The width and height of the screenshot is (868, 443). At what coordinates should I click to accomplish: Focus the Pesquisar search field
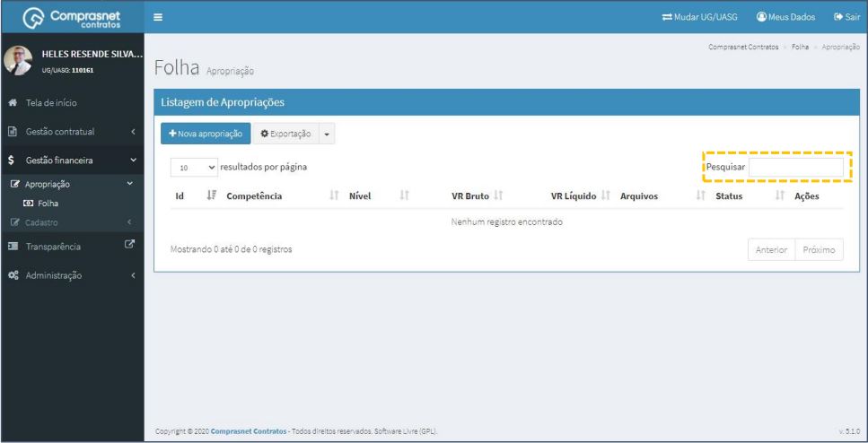[x=796, y=167]
